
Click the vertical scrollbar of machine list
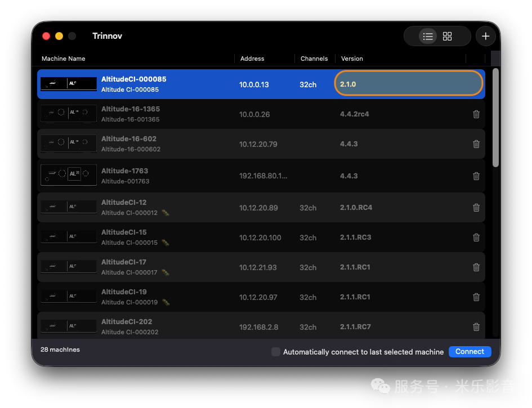(x=495, y=118)
